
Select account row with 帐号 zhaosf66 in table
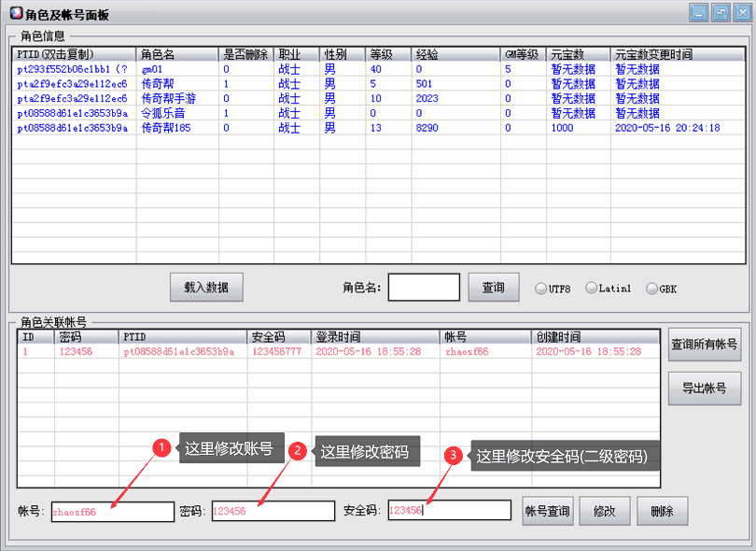(339, 351)
